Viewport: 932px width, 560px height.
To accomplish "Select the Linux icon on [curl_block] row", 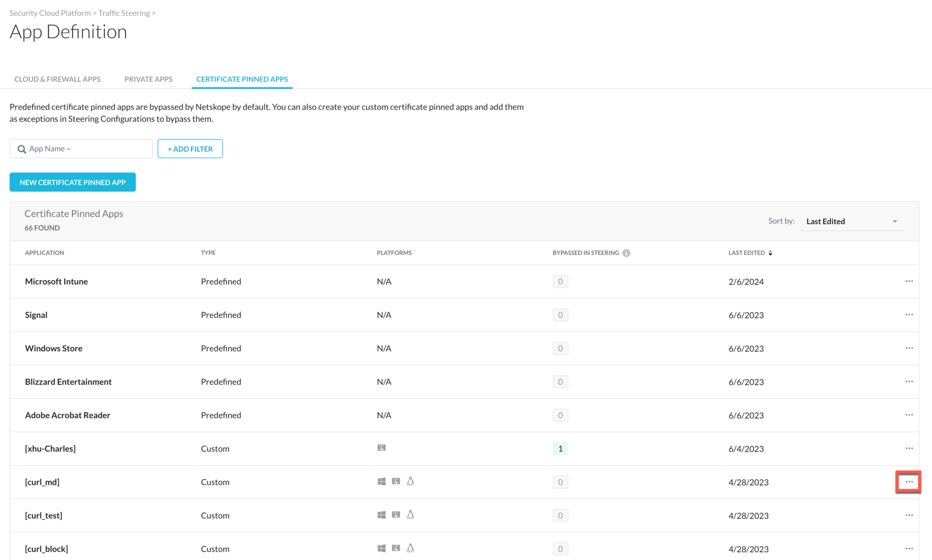I will [410, 548].
